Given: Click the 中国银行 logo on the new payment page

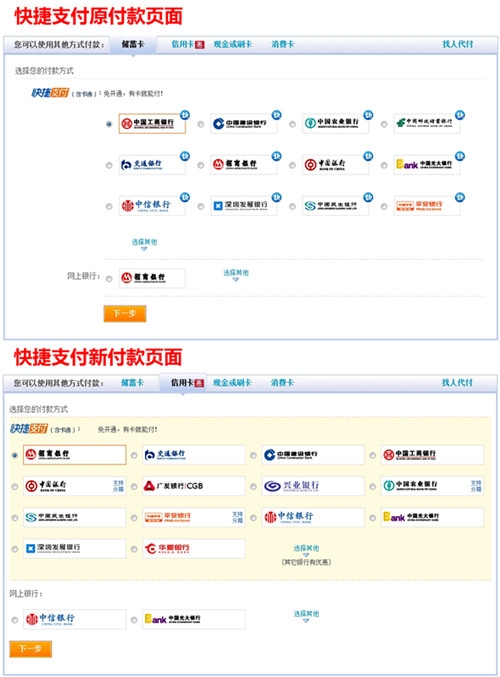Looking at the screenshot, I should coord(74,486).
